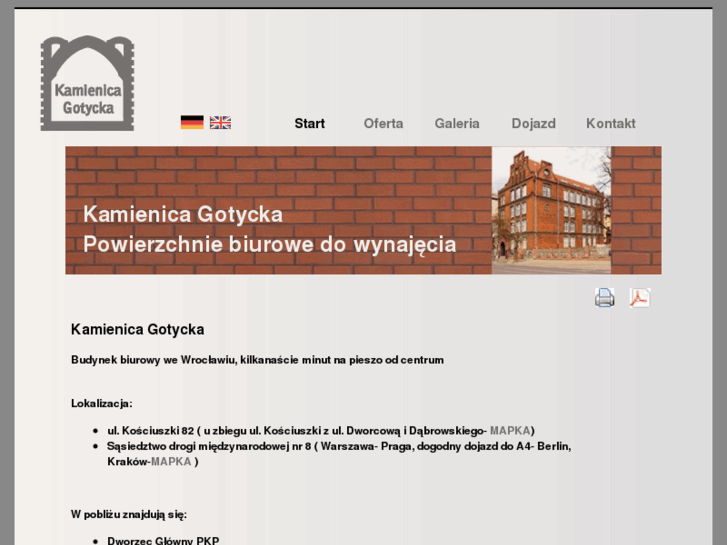The width and height of the screenshot is (727, 545).
Task: Click the brick building photo in banner
Action: click(x=551, y=210)
